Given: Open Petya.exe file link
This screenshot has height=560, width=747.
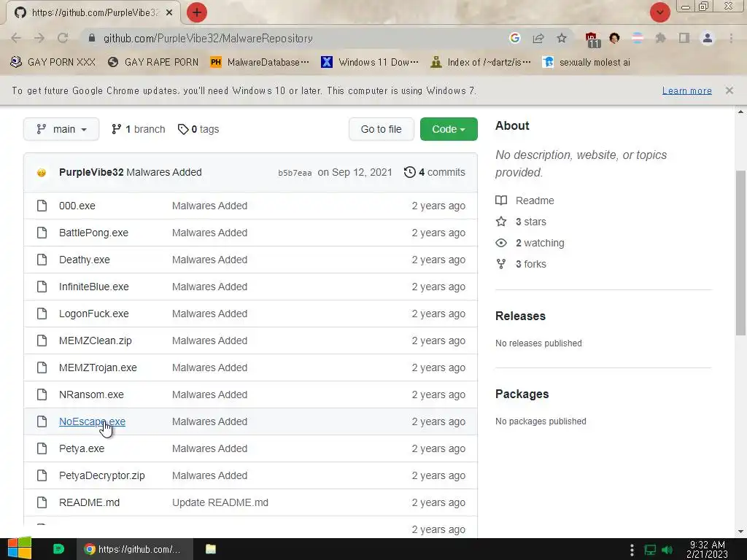Looking at the screenshot, I should pyautogui.click(x=82, y=448).
